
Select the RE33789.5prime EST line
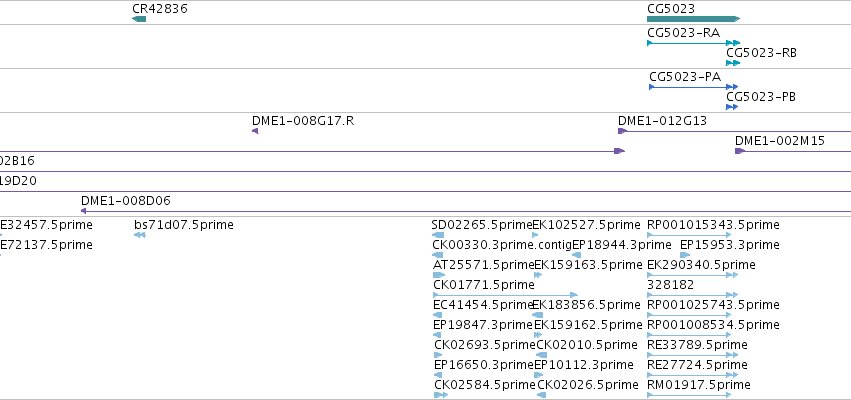[x=693, y=355]
